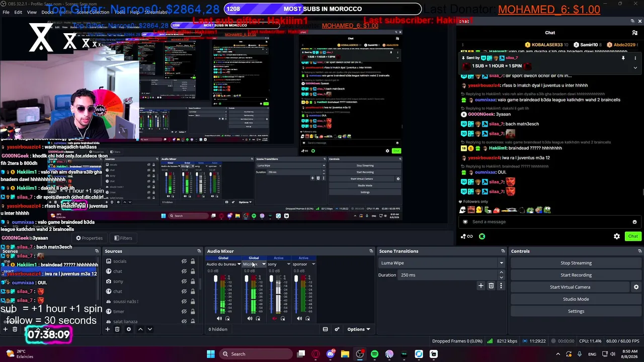Adjust sponsor channel volume fader
Viewport: 644px width, 362px height.
pos(296,279)
